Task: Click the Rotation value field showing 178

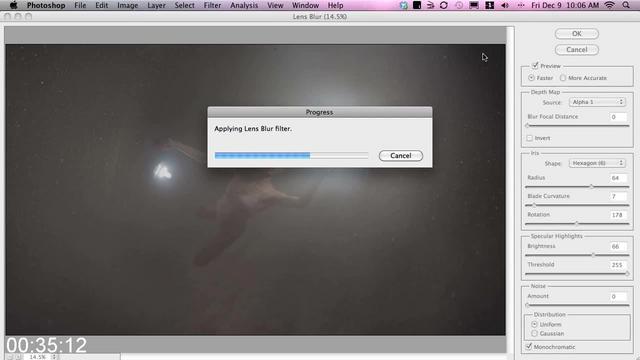Action: [x=618, y=215]
